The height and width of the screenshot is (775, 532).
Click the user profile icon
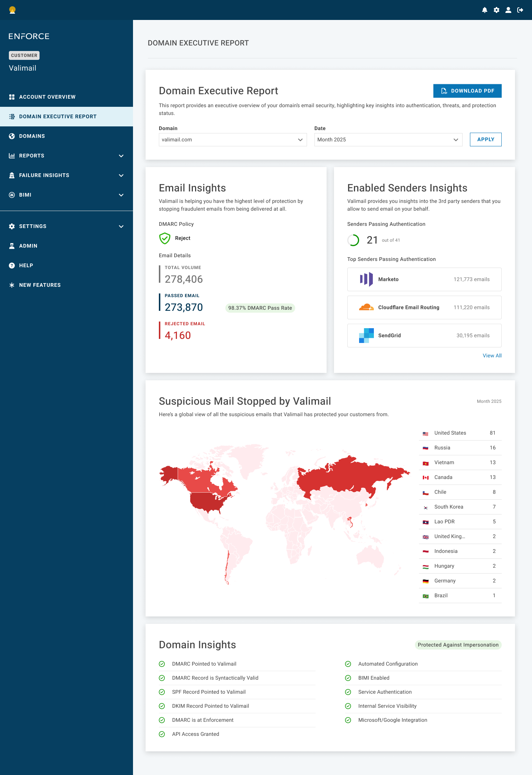click(508, 10)
